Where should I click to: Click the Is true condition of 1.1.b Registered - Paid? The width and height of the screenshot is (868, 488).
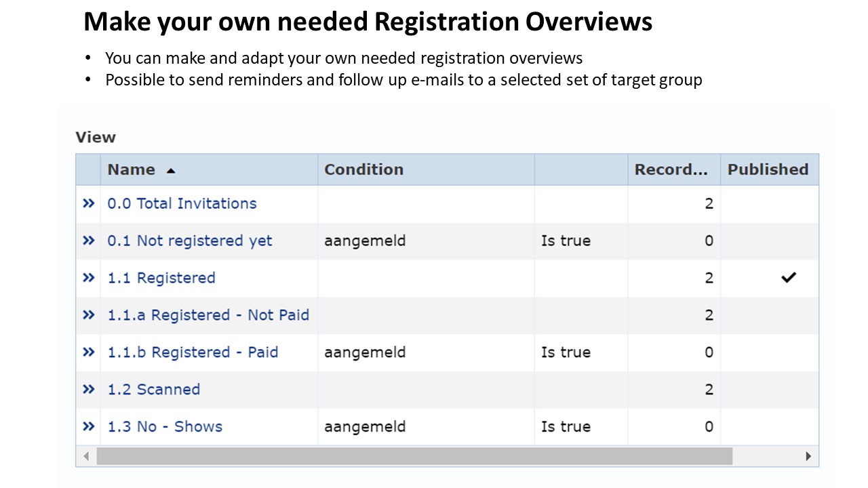(x=566, y=352)
